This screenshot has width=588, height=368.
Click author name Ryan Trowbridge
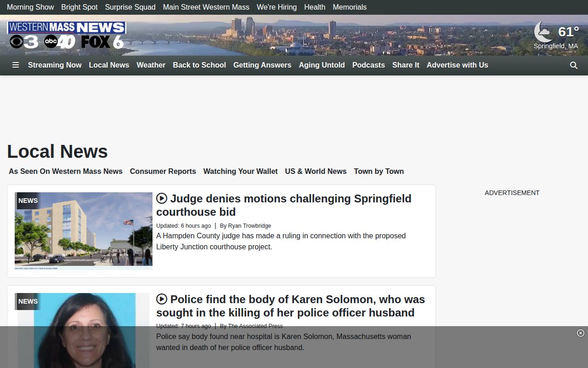point(249,226)
